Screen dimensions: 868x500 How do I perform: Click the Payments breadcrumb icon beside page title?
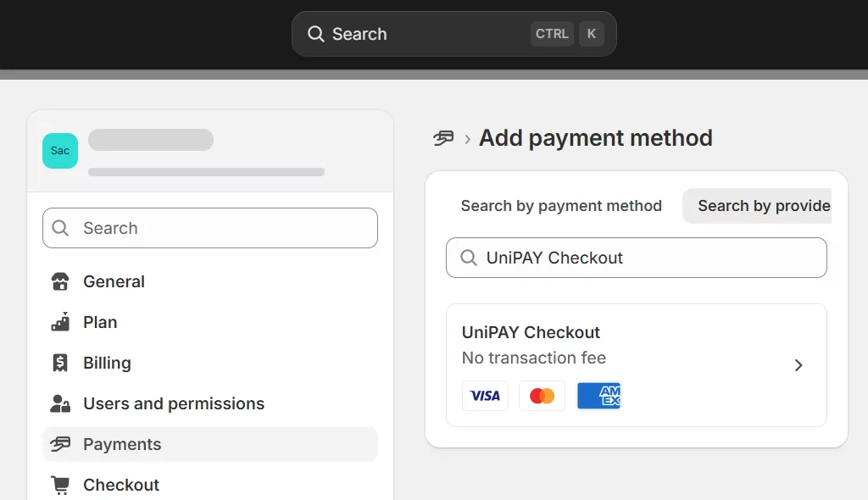(x=442, y=138)
